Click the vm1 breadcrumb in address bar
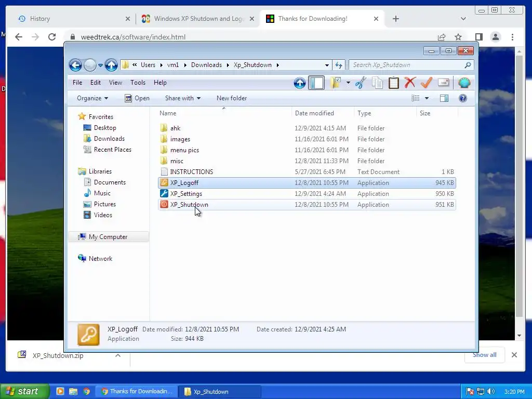The width and height of the screenshot is (532, 399). (172, 65)
